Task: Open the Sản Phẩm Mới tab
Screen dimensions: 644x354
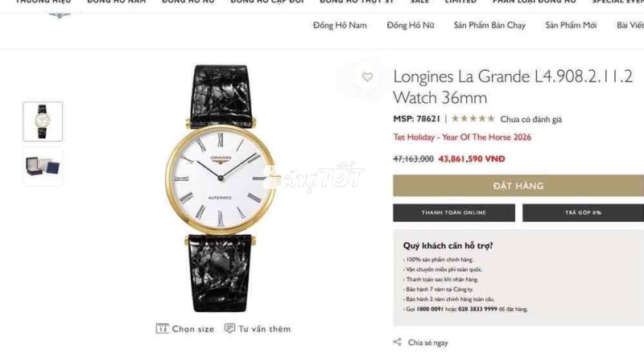Action: click(571, 26)
